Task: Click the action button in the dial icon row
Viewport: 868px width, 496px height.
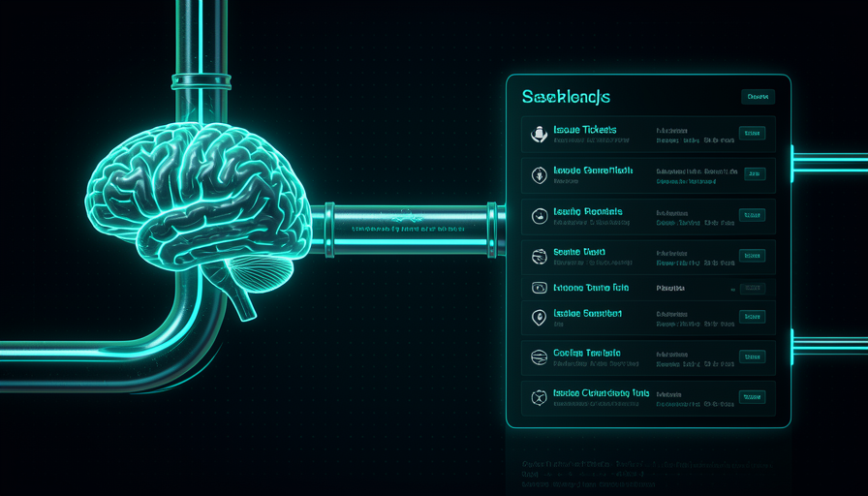Action: (x=752, y=215)
